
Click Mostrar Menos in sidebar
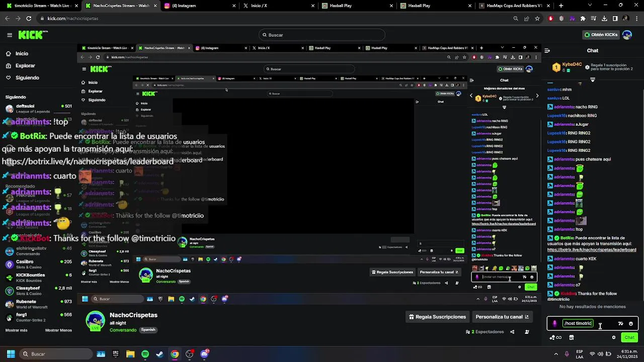point(58,330)
